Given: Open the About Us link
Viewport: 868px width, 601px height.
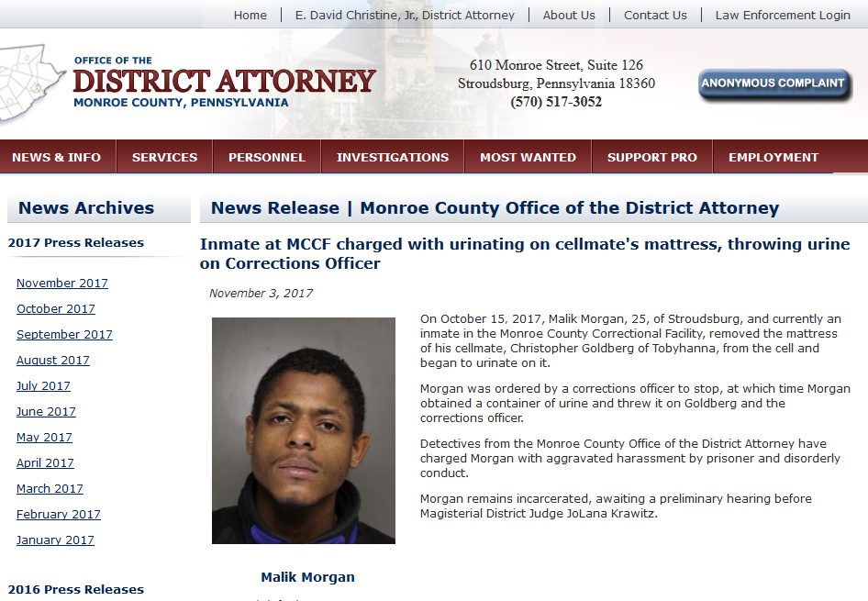Looking at the screenshot, I should coord(569,15).
